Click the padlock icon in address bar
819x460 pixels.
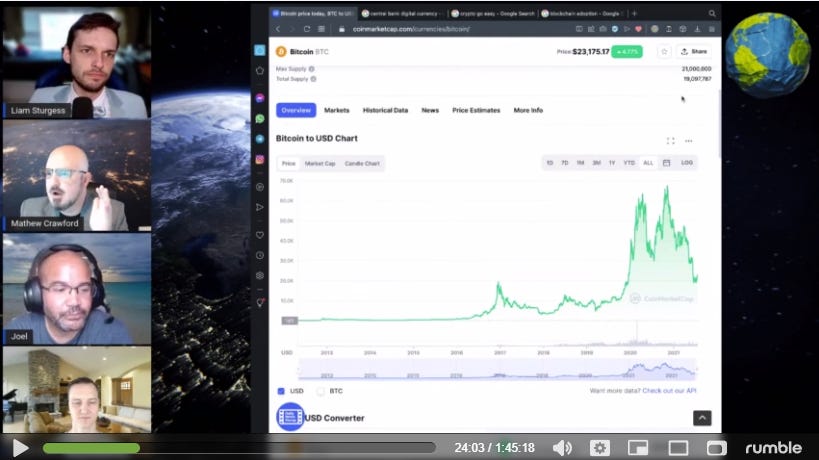click(x=342, y=29)
